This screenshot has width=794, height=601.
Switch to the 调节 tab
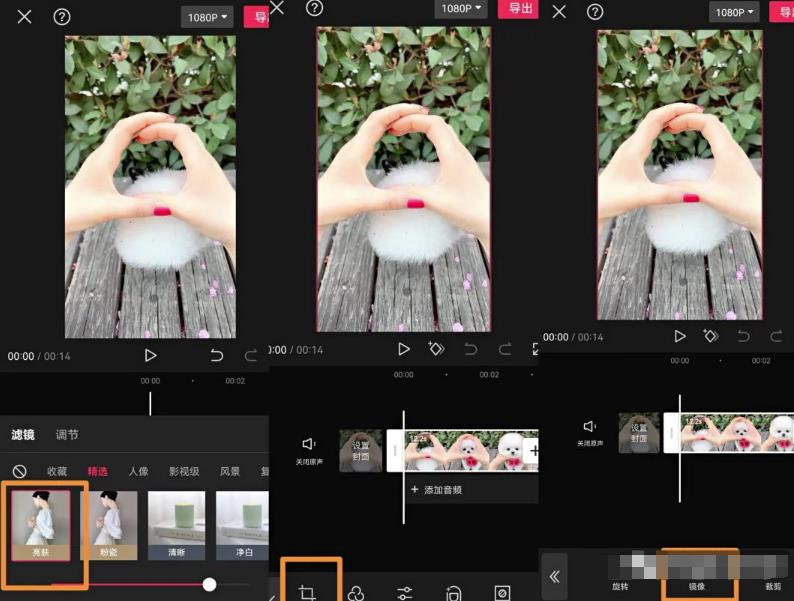click(67, 435)
